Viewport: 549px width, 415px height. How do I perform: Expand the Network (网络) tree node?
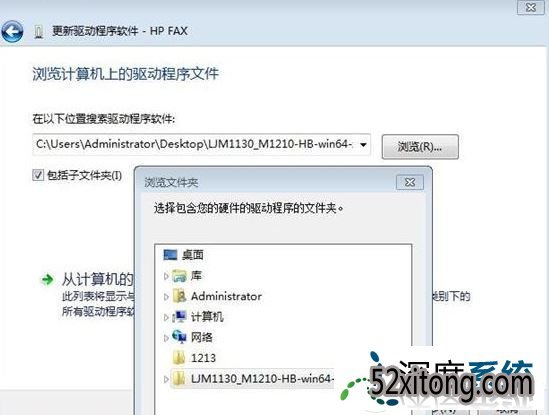click(x=166, y=338)
